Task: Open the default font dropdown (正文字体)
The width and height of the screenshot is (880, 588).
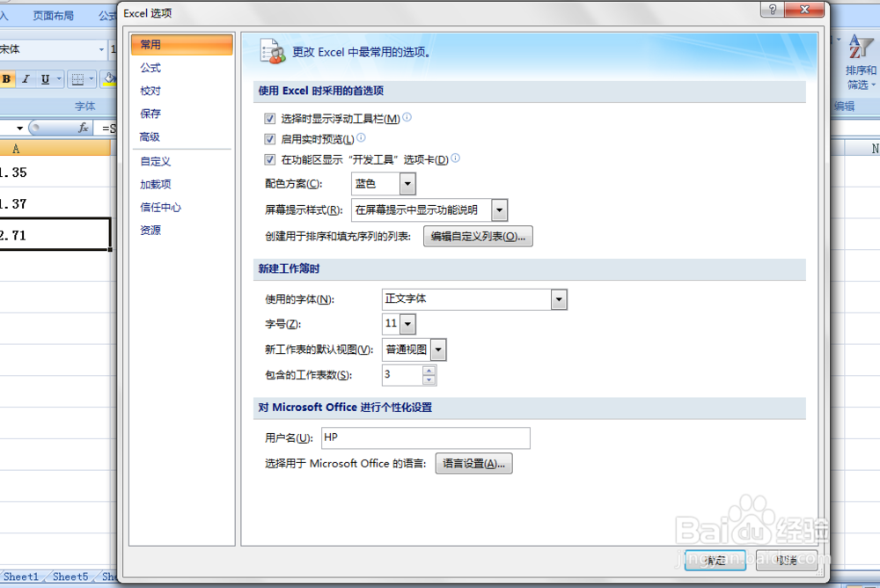Action: point(559,299)
